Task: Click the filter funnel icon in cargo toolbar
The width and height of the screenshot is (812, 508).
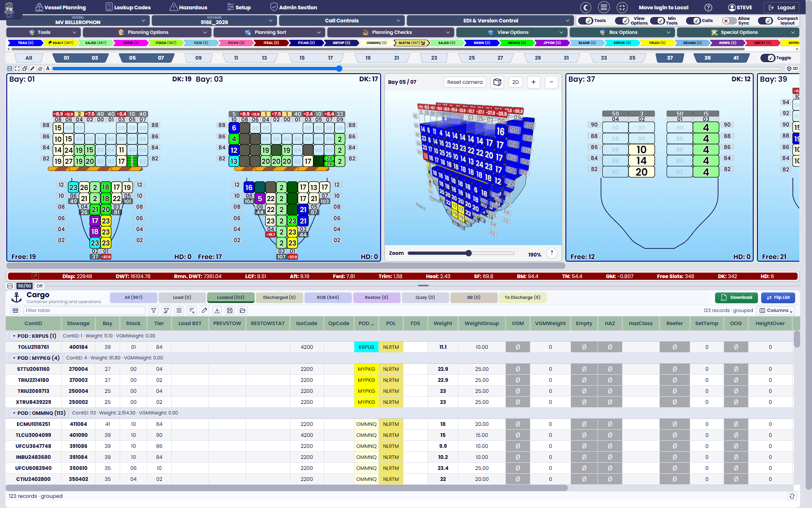Action: [154, 310]
